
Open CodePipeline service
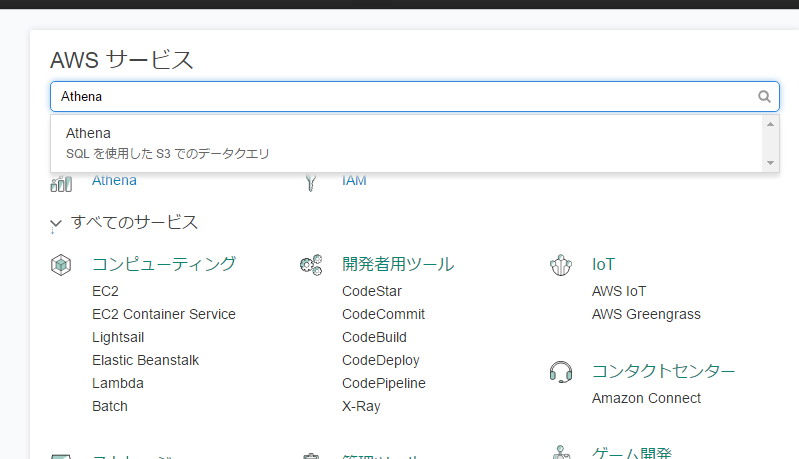pyautogui.click(x=384, y=383)
